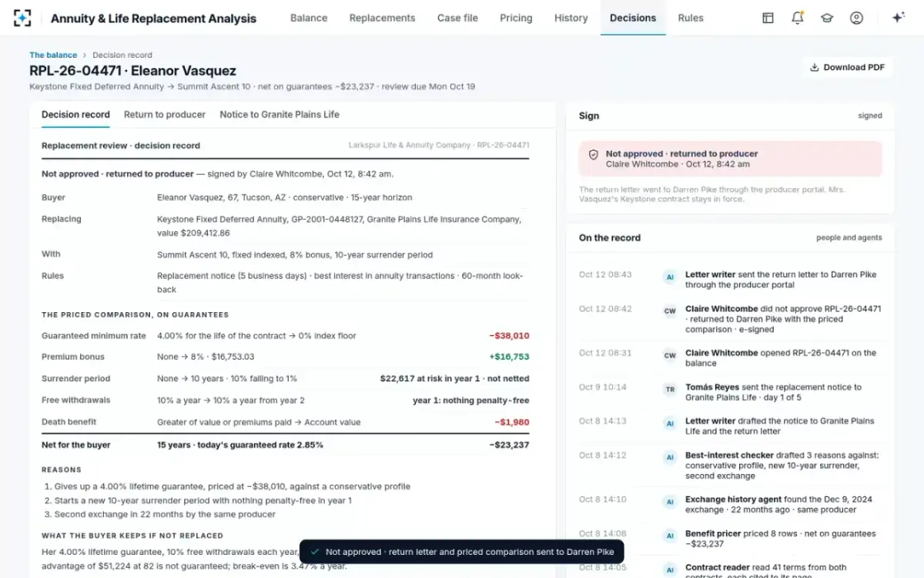Click the sparkle assistant icon
The image size is (924, 578).
point(898,18)
